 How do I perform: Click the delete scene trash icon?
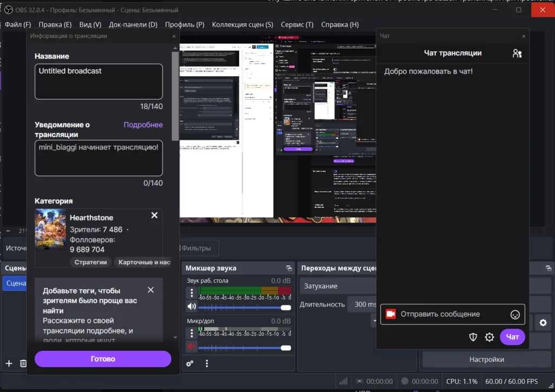[23, 363]
